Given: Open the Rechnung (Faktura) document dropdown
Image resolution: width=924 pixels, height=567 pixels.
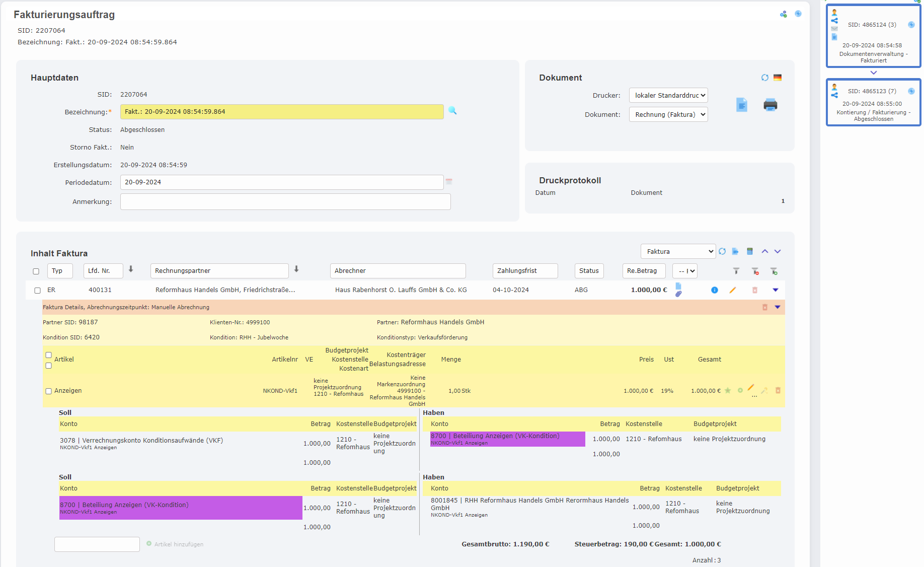Looking at the screenshot, I should click(x=668, y=114).
